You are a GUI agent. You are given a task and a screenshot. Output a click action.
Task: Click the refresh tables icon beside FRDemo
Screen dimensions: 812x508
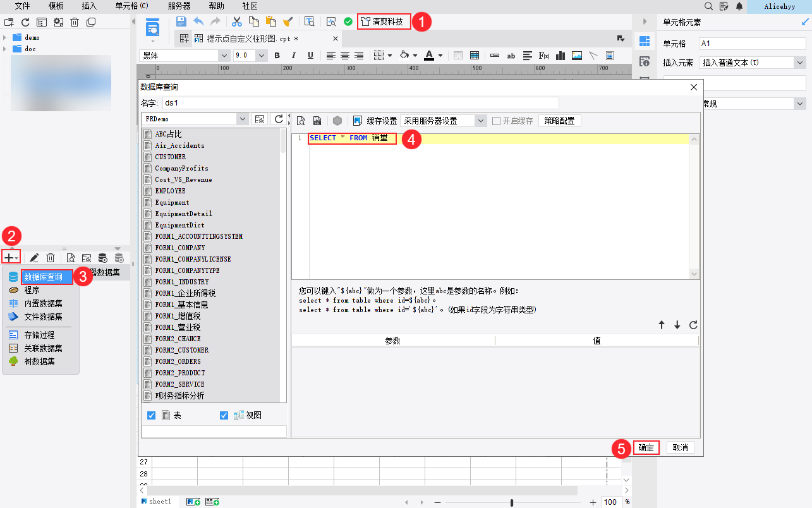point(278,119)
